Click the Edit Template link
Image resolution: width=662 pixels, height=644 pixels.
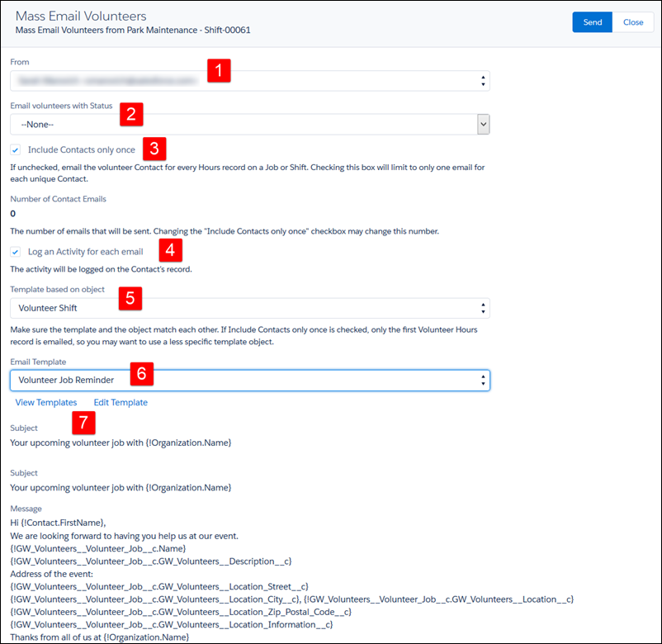[121, 403]
